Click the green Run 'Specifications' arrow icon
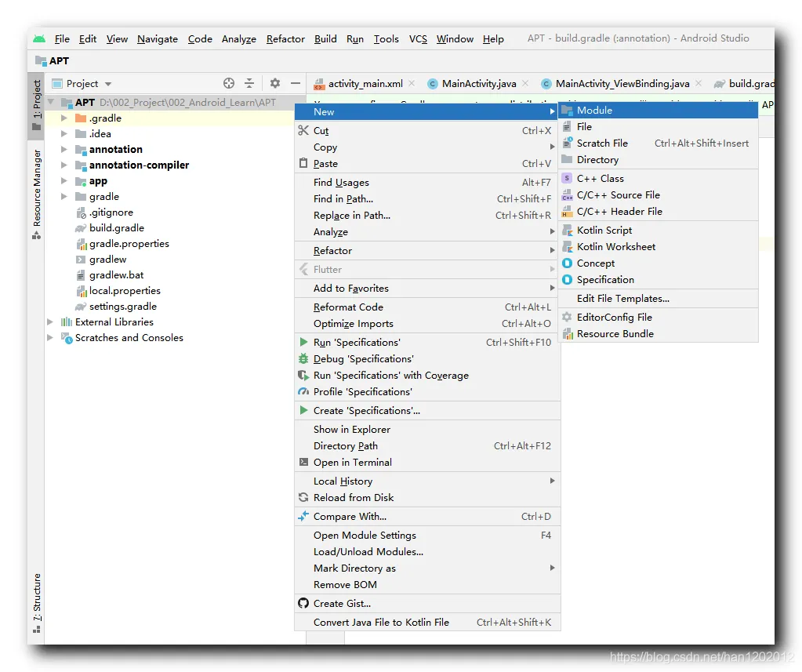 [x=303, y=342]
